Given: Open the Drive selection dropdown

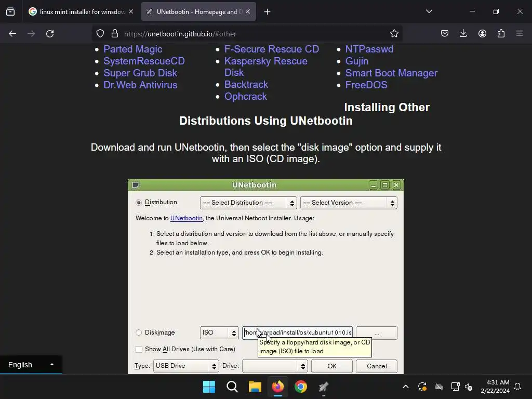Looking at the screenshot, I should click(x=275, y=366).
